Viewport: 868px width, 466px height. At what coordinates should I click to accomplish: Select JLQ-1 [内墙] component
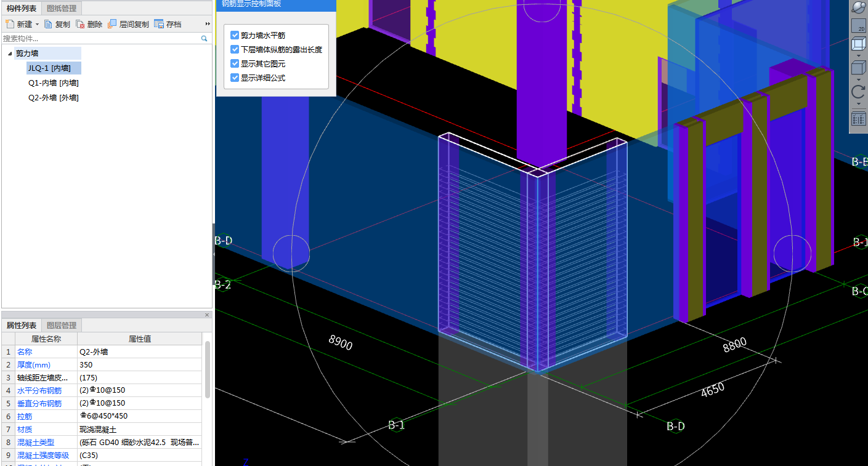[54, 68]
